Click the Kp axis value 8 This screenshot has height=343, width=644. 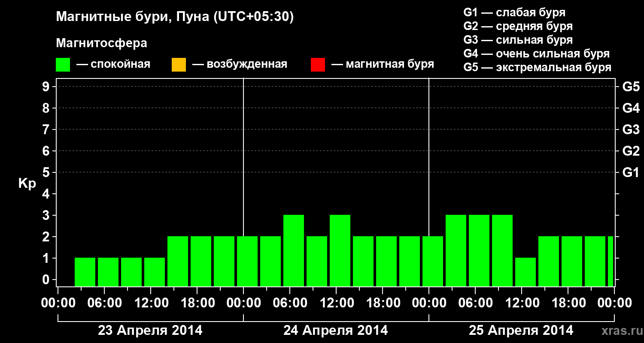pyautogui.click(x=47, y=108)
